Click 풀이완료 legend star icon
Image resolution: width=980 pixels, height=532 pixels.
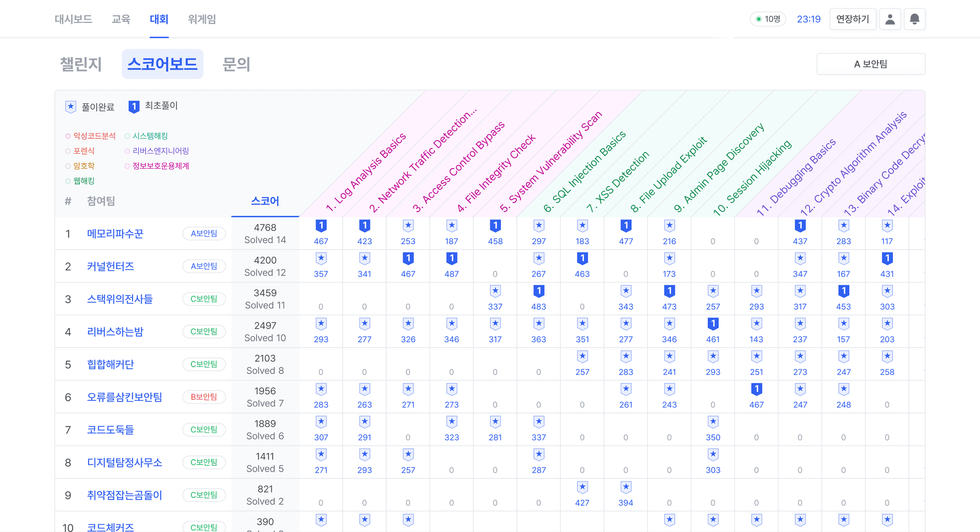[71, 107]
